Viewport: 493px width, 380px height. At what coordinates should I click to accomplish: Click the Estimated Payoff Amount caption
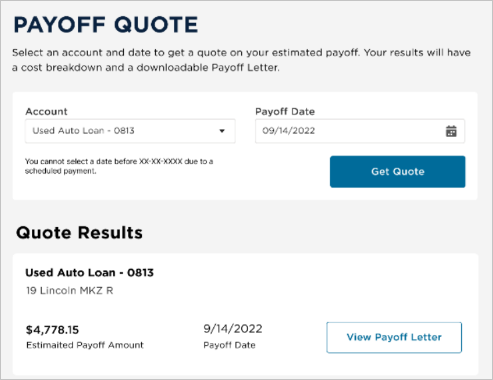(x=85, y=345)
